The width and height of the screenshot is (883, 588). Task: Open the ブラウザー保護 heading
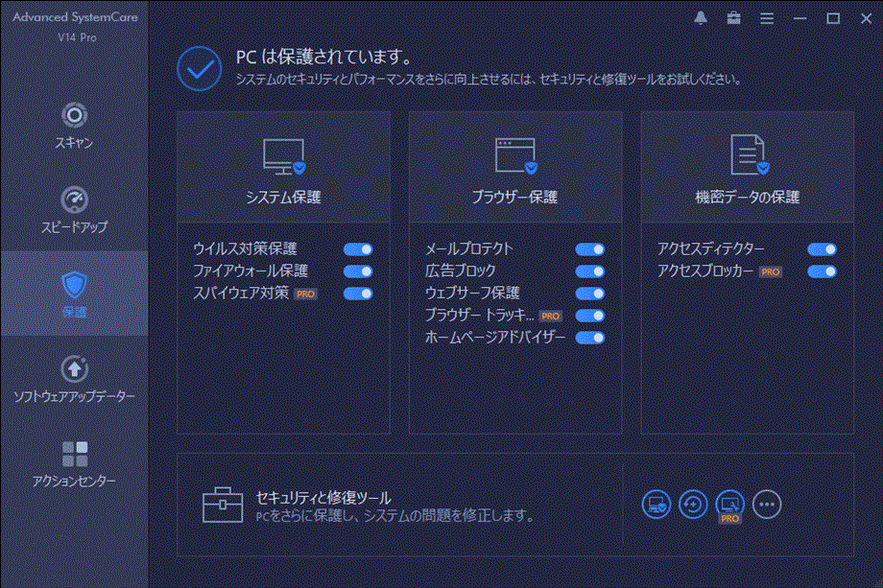pyautogui.click(x=514, y=197)
